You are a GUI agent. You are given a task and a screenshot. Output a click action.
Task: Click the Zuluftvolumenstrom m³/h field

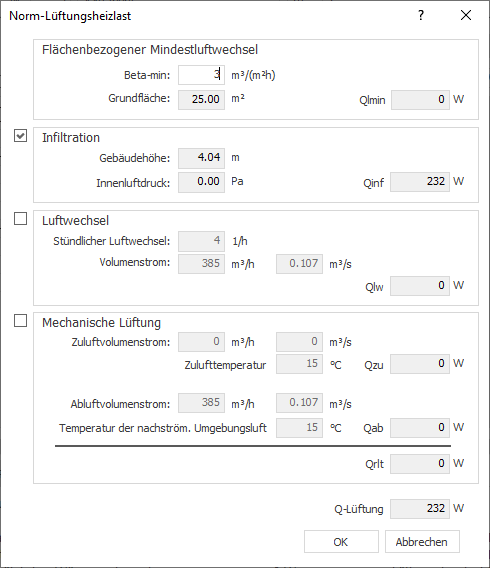tap(201, 342)
